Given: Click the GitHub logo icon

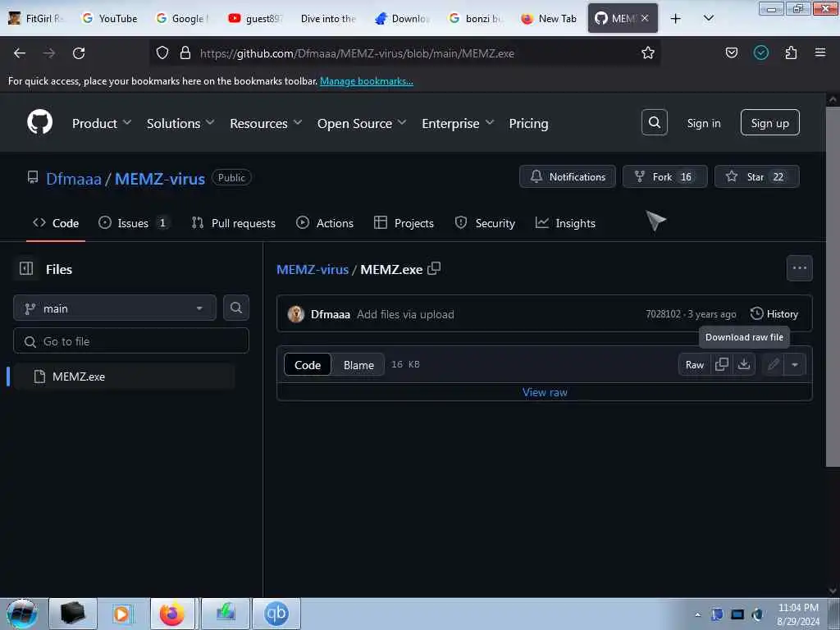Looking at the screenshot, I should coord(39,123).
